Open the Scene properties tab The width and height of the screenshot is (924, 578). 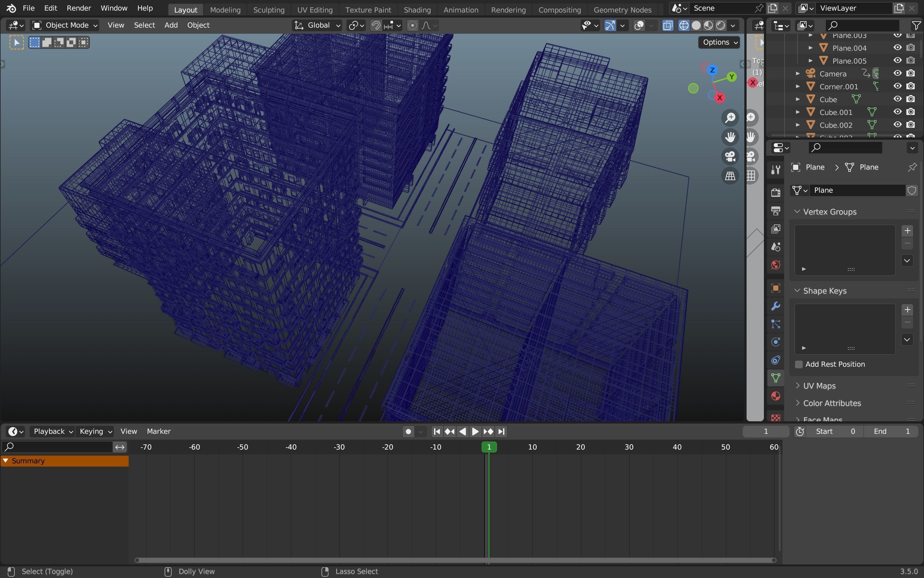pos(775,247)
